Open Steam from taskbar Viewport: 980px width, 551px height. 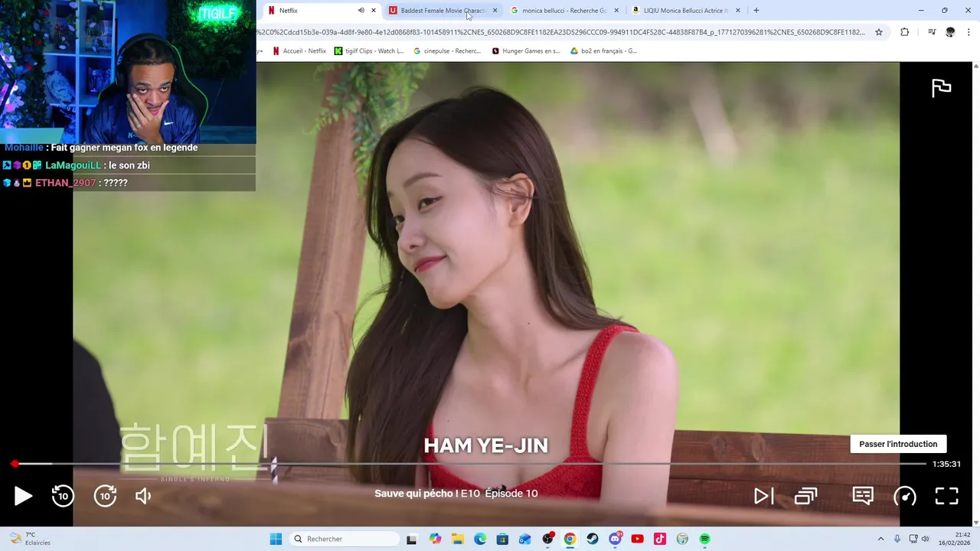(x=593, y=539)
